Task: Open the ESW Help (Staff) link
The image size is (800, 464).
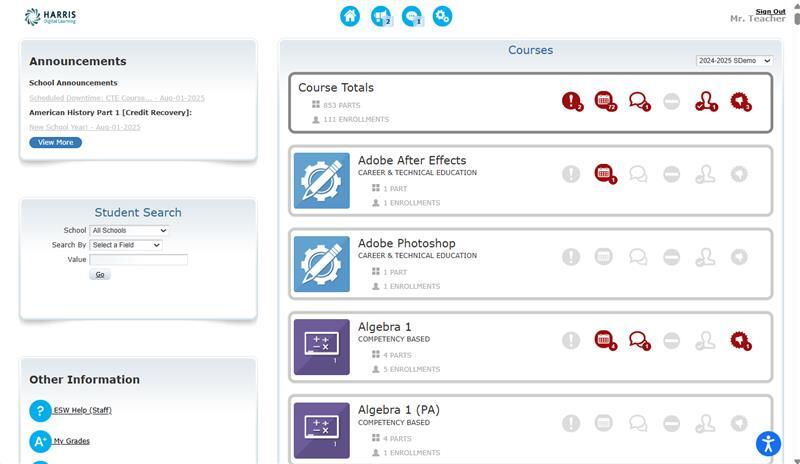Action: tap(82, 410)
